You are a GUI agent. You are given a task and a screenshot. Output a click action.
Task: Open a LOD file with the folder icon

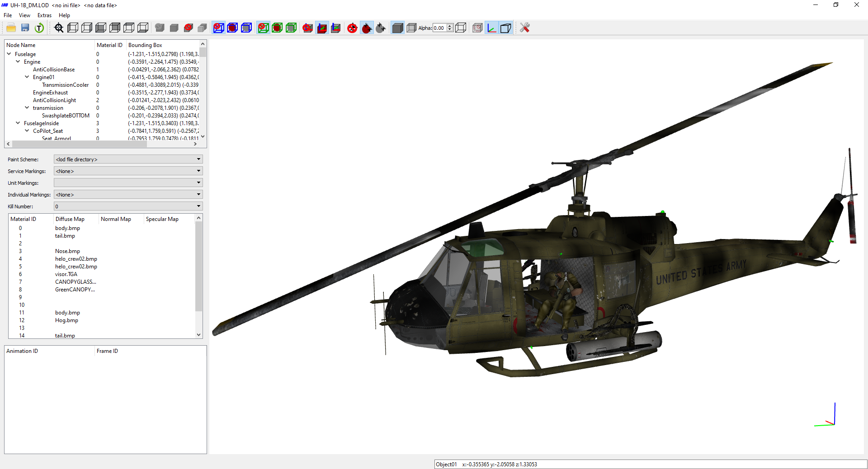coord(11,28)
